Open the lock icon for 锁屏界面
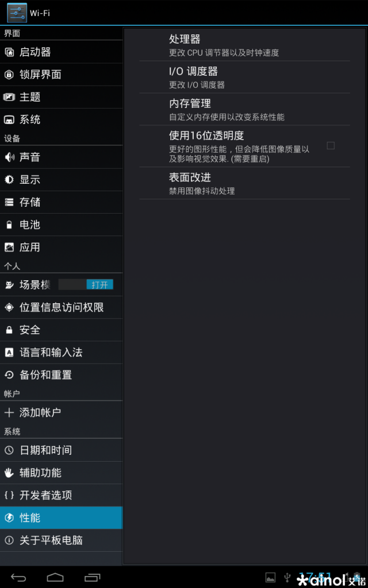Viewport: 368px width, 588px height. pos(9,75)
